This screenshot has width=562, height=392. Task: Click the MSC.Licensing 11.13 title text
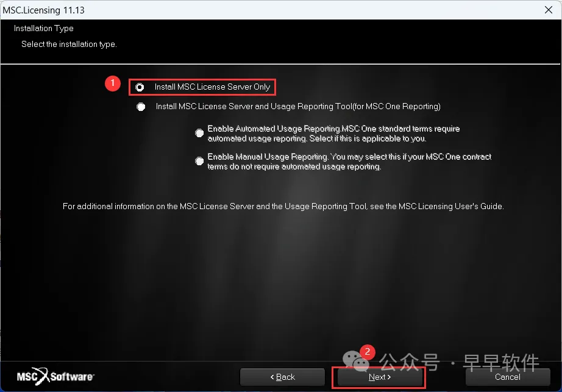44,10
